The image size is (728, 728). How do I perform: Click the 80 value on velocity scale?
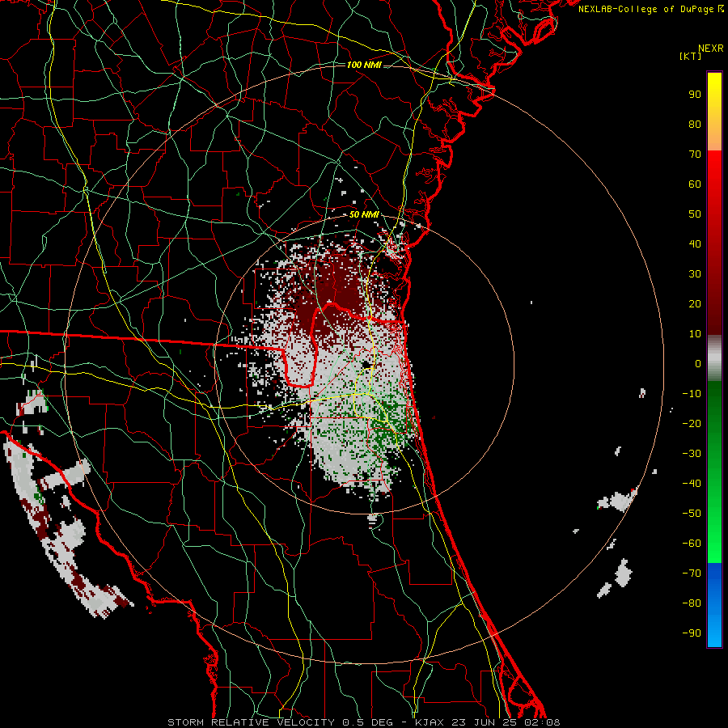[695, 125]
